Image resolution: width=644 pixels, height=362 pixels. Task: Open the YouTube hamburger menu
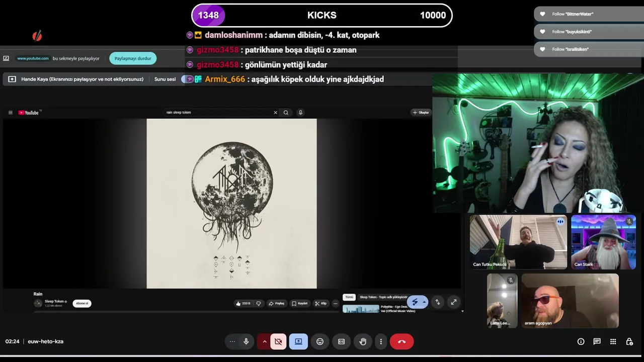click(10, 113)
